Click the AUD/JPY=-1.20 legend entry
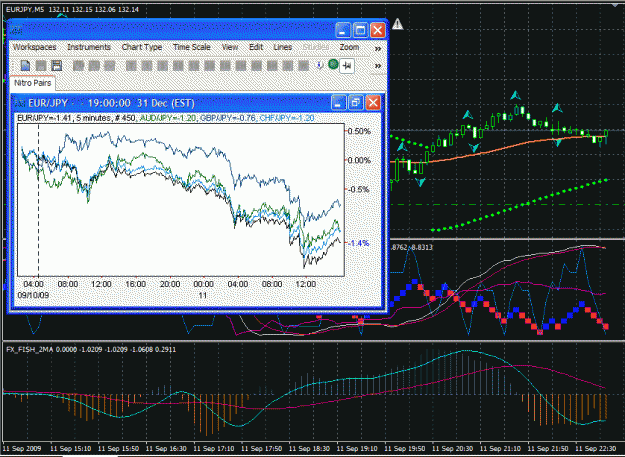The image size is (625, 457). [168, 118]
